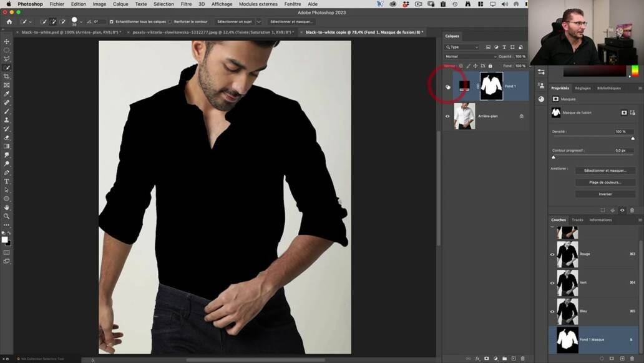The height and width of the screenshot is (363, 644).
Task: Select the Move tool in the toolbar
Action: [6, 41]
